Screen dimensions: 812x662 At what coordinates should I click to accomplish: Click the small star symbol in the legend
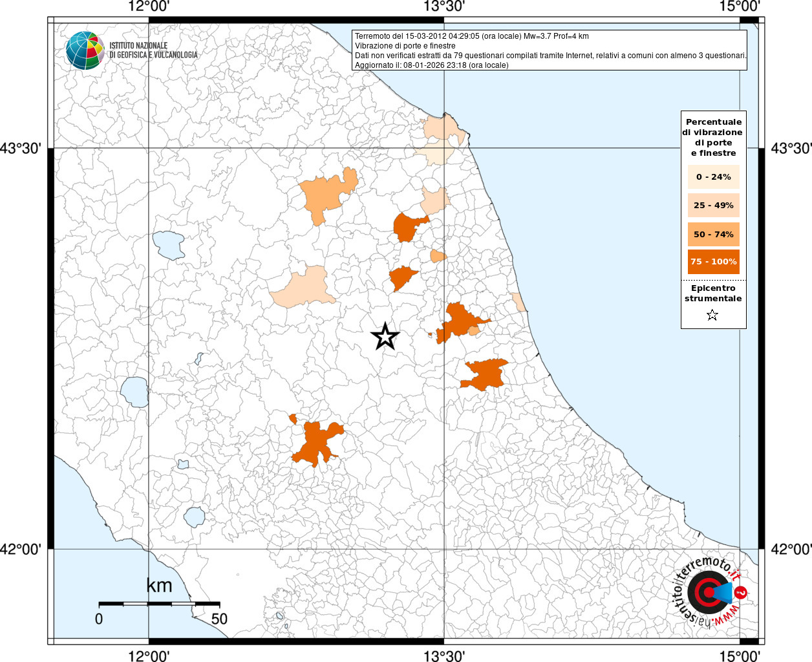712,315
